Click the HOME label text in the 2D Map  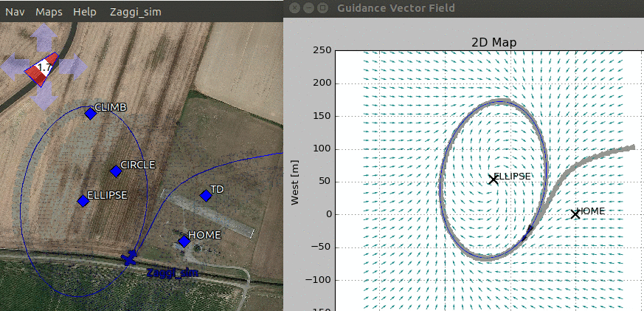tap(591, 211)
